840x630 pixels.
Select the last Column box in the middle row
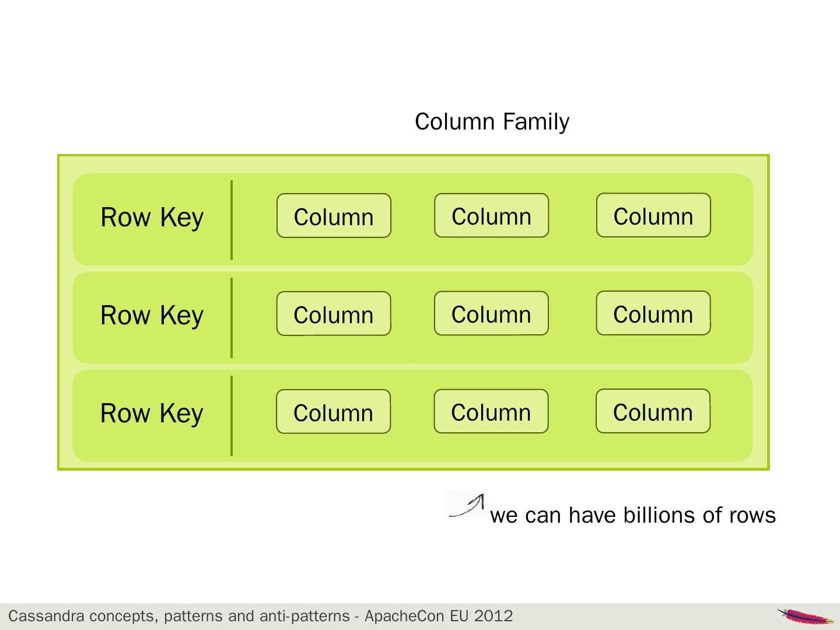click(x=653, y=313)
